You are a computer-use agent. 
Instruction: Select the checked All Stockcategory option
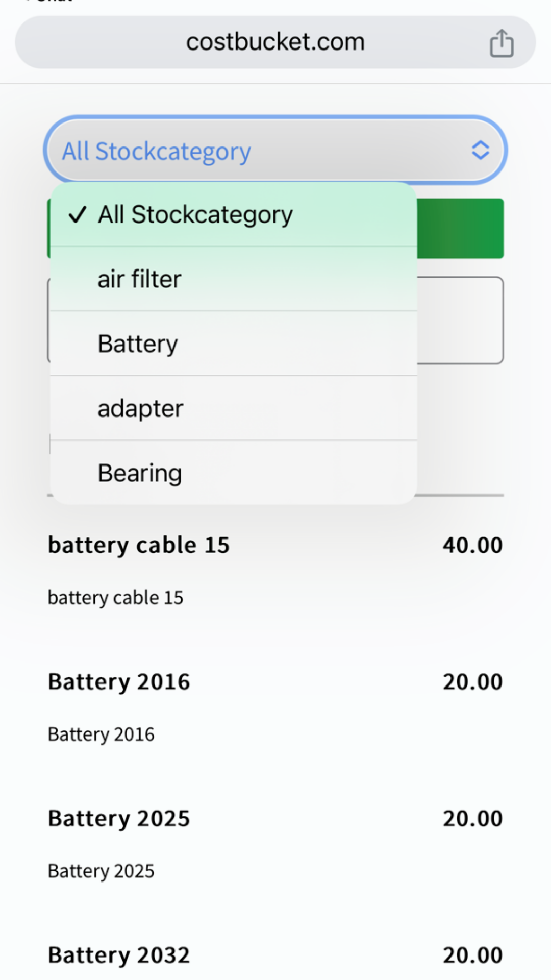[195, 215]
